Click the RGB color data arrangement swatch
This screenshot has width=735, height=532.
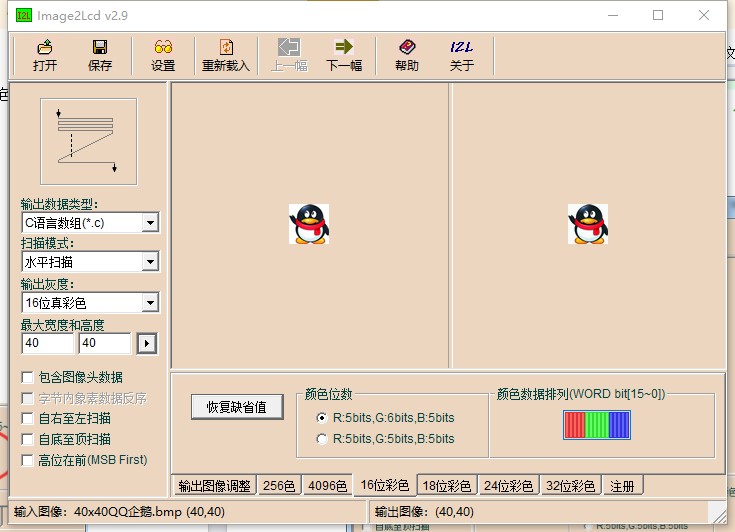(x=596, y=425)
